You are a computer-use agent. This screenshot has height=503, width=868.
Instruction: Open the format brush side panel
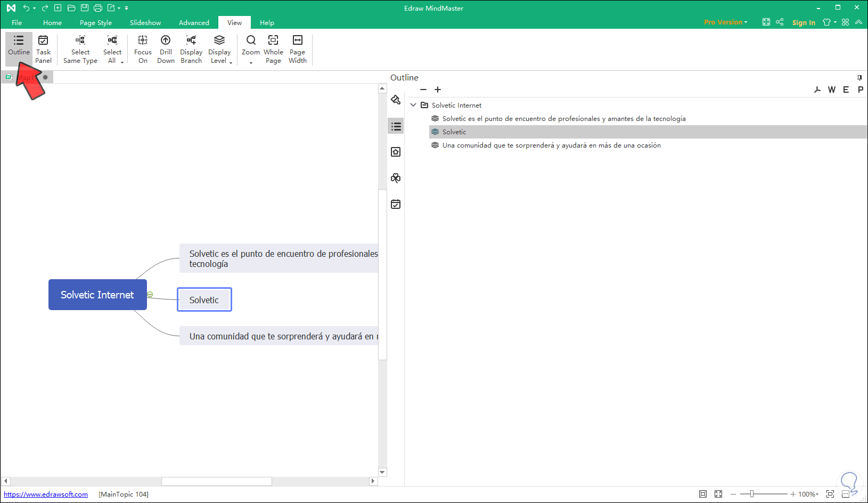coord(396,100)
